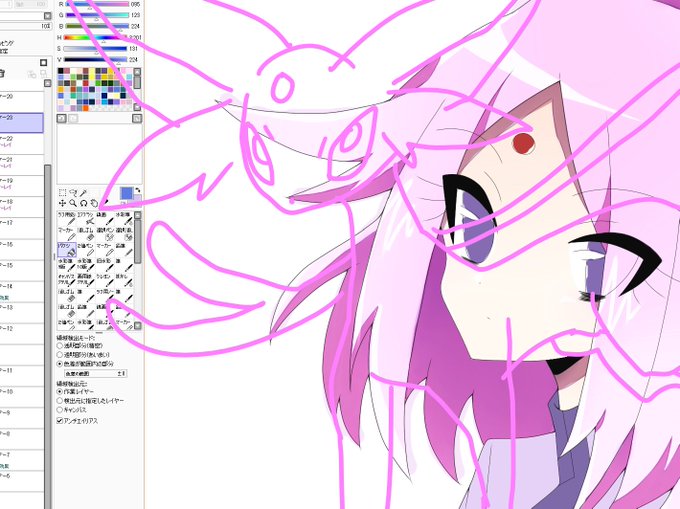
Task: Adjust the S saturation slider
Action: tap(96, 49)
